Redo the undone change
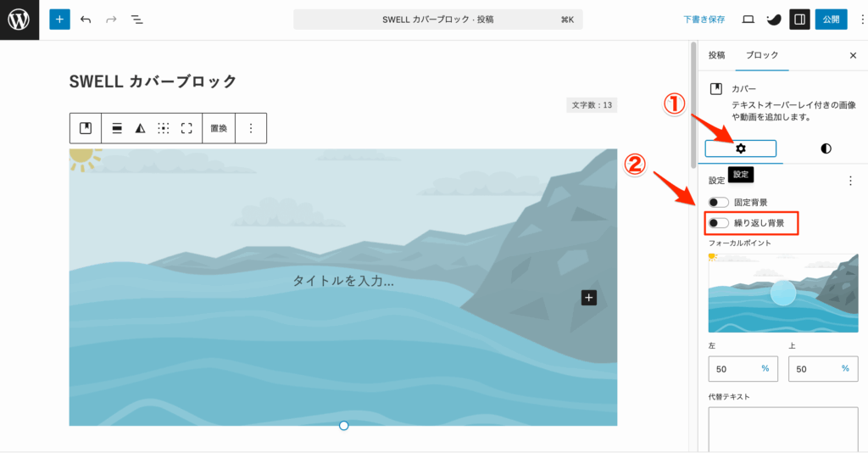 [x=111, y=20]
